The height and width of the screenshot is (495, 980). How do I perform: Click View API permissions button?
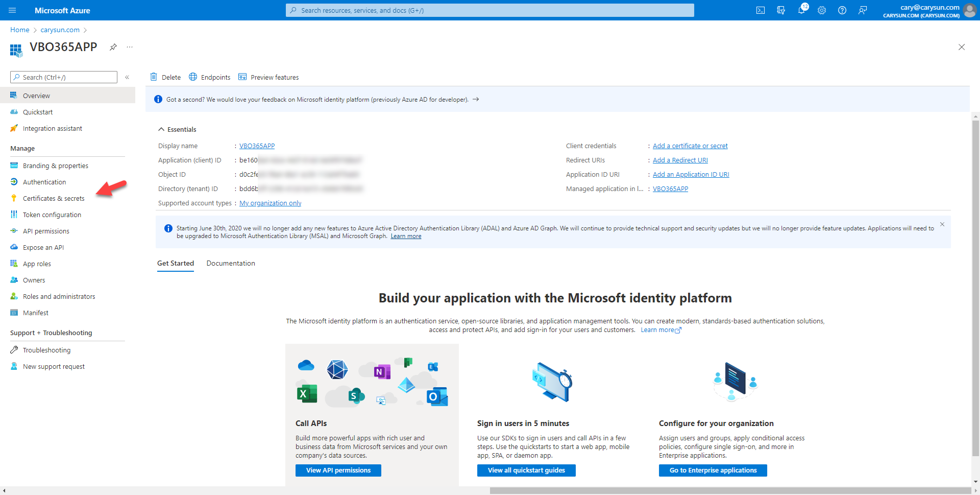[x=338, y=470]
